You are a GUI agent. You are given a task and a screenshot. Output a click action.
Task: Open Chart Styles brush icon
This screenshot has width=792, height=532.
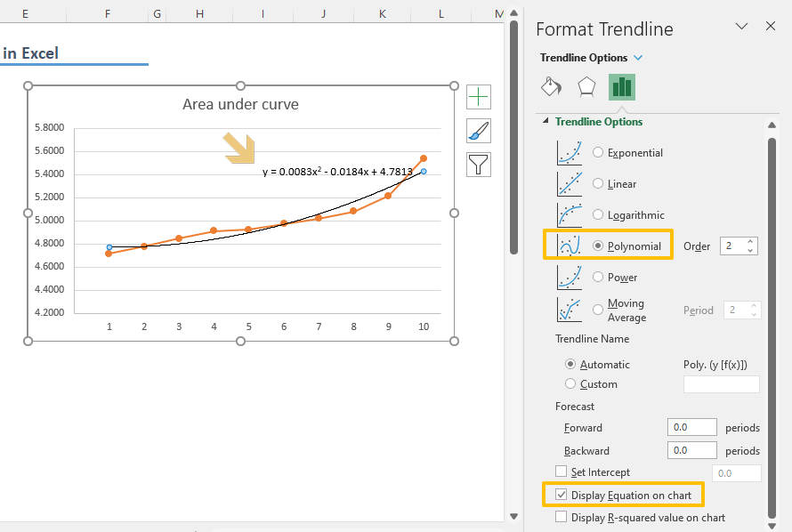coord(479,131)
